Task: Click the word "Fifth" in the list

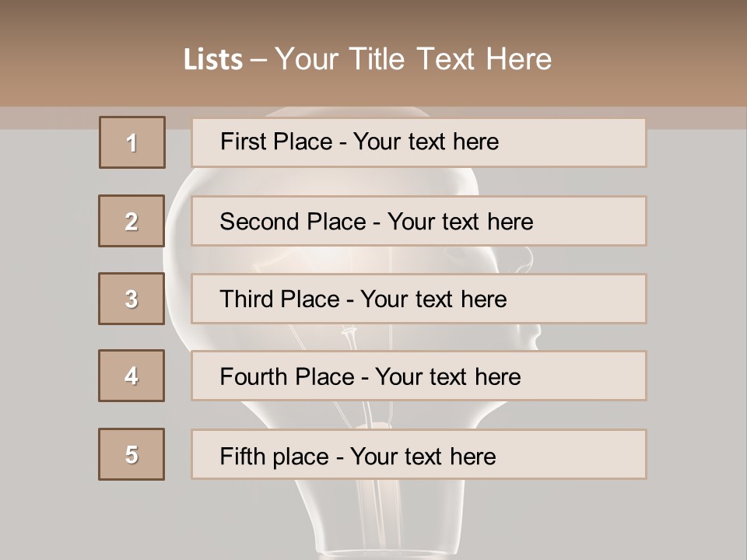Action: click(x=242, y=456)
